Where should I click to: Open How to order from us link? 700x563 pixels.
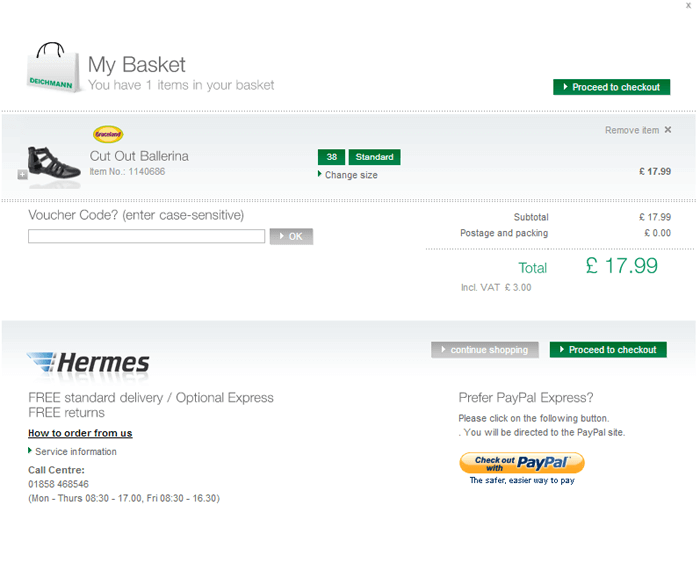click(80, 433)
